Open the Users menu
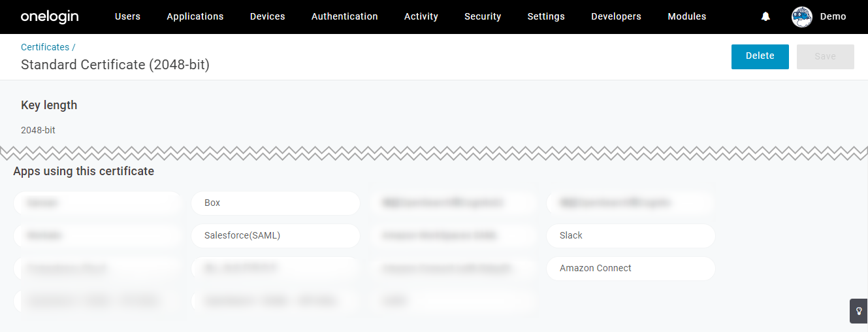The image size is (868, 332). [127, 16]
